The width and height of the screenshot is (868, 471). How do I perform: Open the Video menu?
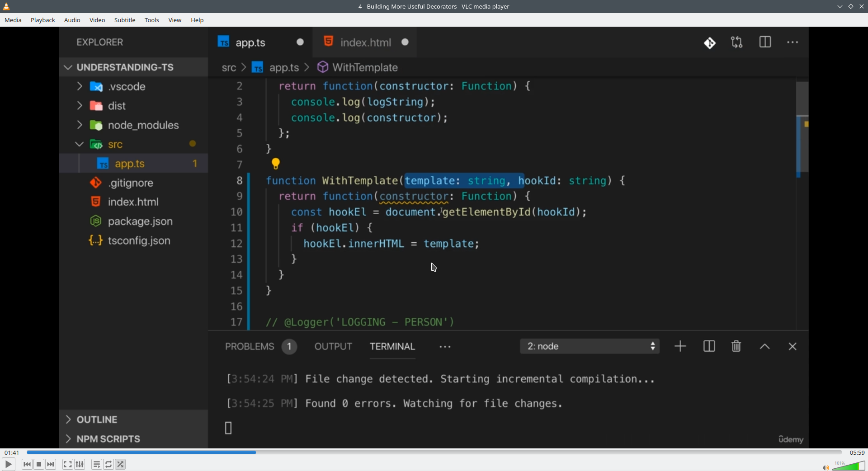(x=97, y=20)
